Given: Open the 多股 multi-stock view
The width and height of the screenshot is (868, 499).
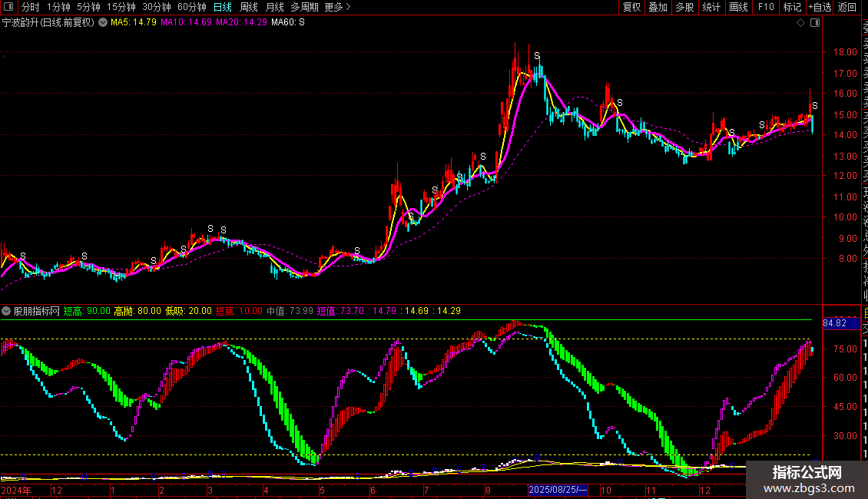Looking at the screenshot, I should click(684, 8).
